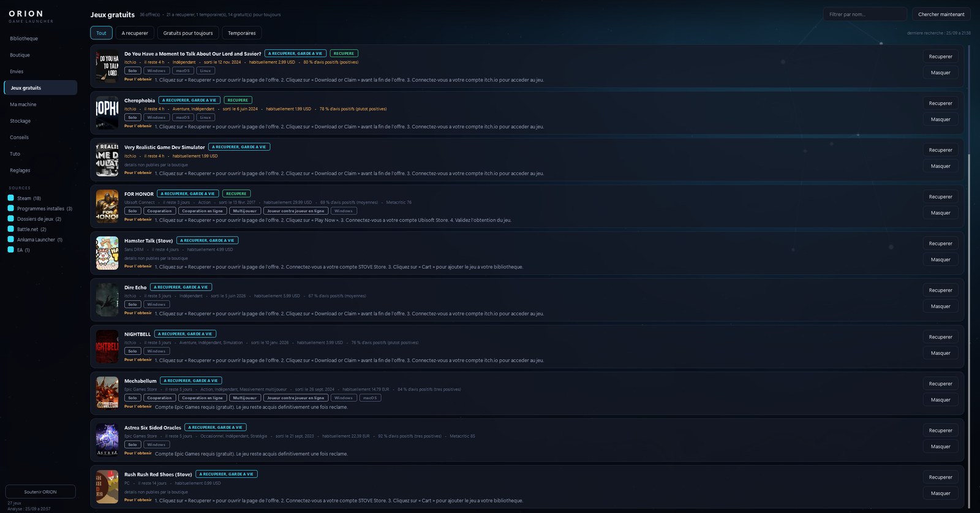Click Masquer for Rush Rush Red Shoes
This screenshot has width=980, height=513.
pos(940,493)
